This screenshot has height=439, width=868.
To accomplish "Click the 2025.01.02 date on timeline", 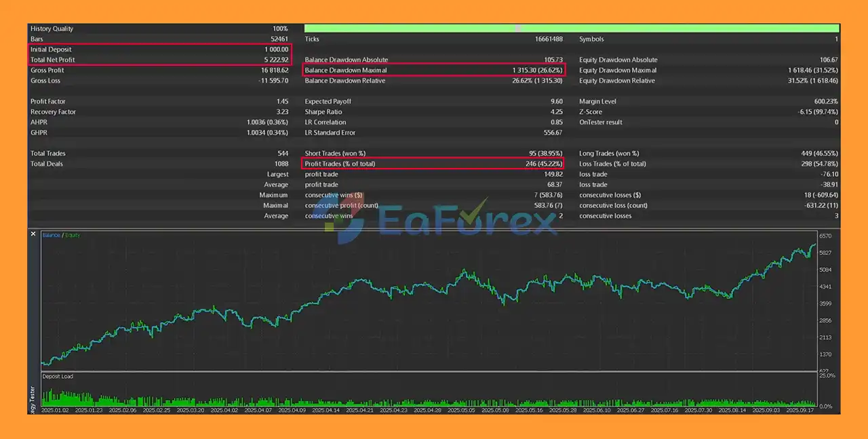I will tap(54, 410).
